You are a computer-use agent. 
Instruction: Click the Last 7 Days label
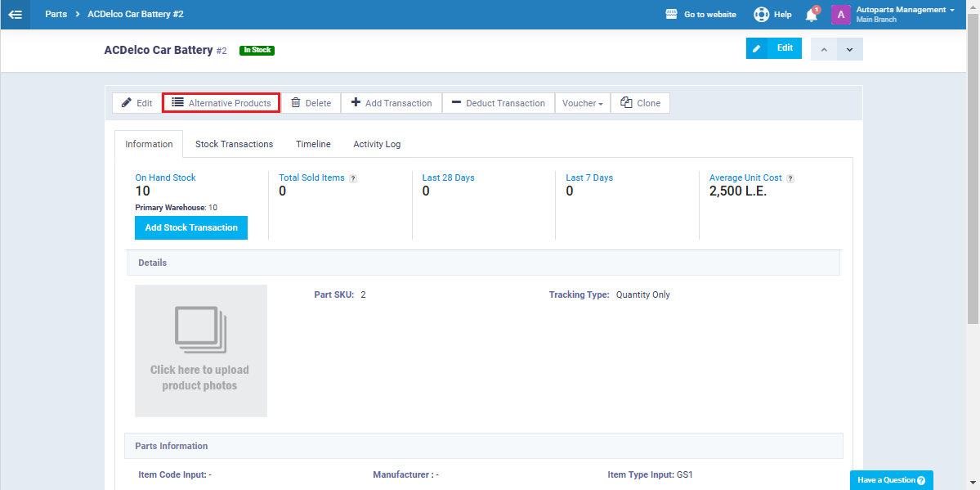(589, 178)
